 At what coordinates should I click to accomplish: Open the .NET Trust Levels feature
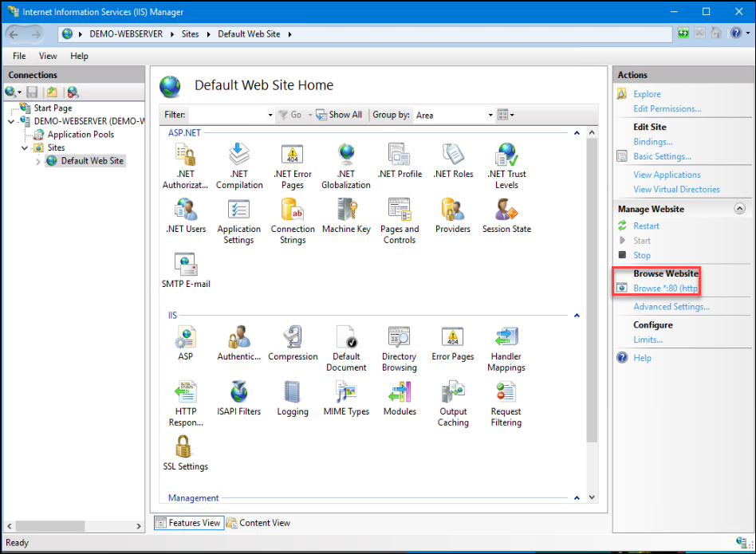pyautogui.click(x=506, y=166)
